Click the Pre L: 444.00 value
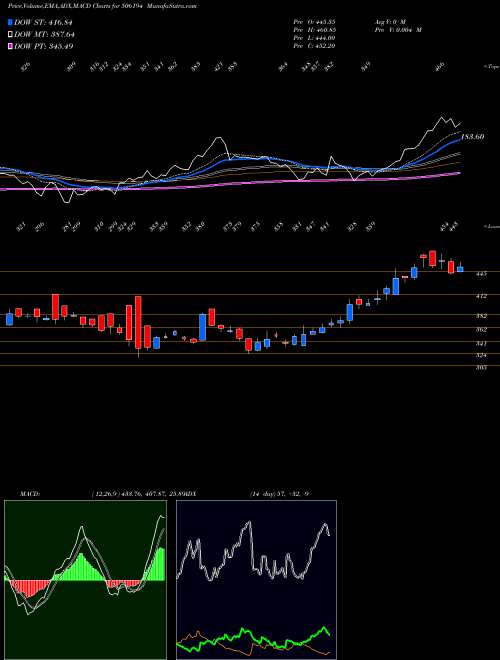This screenshot has height=660, width=500. [x=314, y=38]
